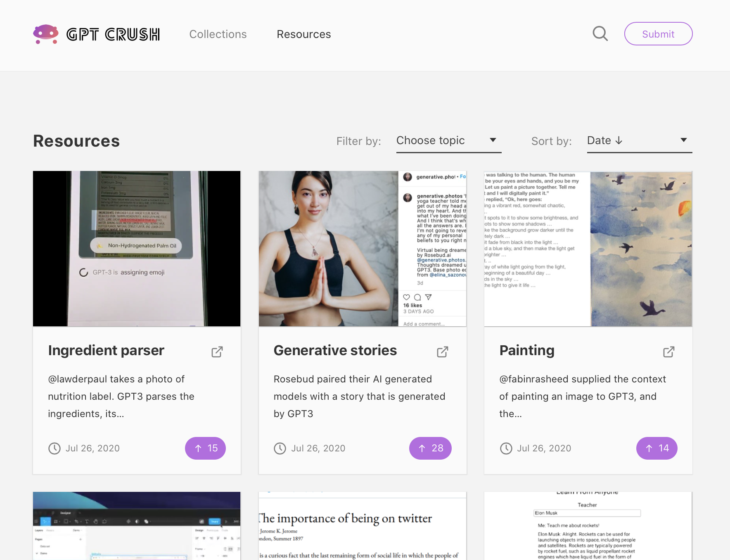The height and width of the screenshot is (560, 730).
Task: Open birds watercolor Painting thumbnail
Action: click(588, 249)
